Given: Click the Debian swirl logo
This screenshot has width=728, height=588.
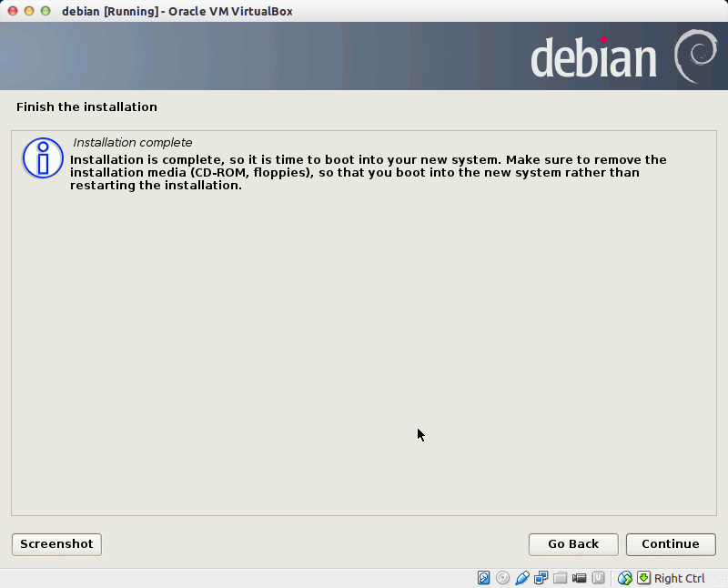Looking at the screenshot, I should point(695,56).
